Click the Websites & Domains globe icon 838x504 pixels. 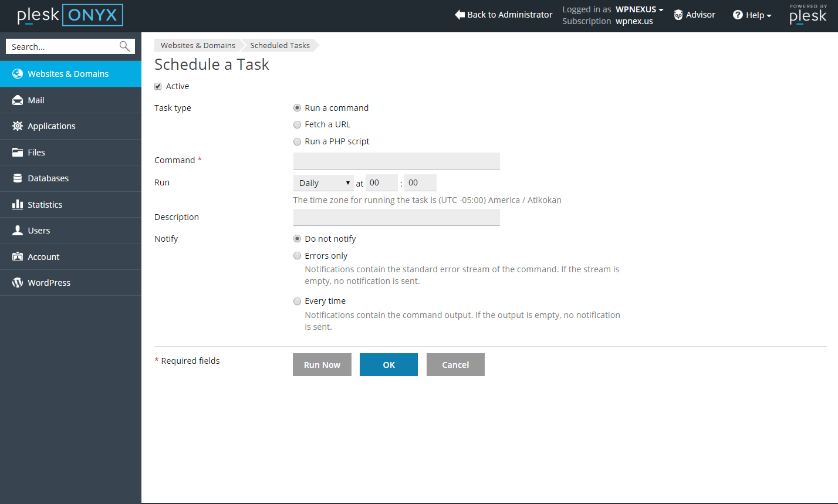[18, 74]
